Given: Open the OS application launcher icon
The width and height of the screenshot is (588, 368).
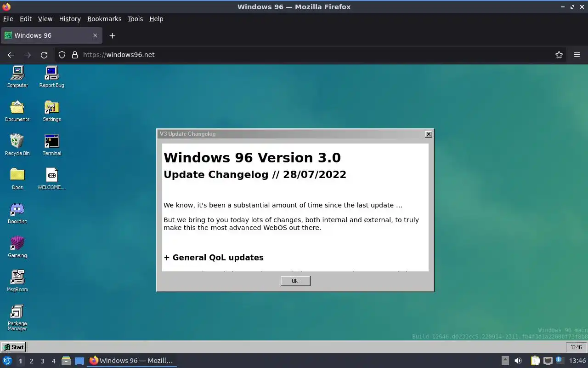Looking at the screenshot, I should tap(7, 361).
